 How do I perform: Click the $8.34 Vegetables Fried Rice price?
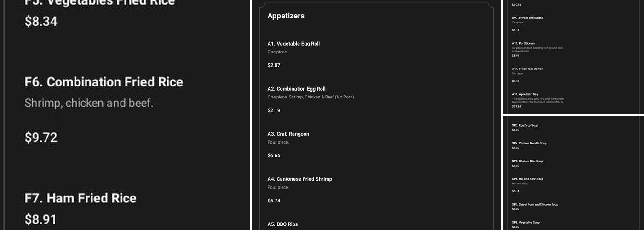[x=41, y=22]
